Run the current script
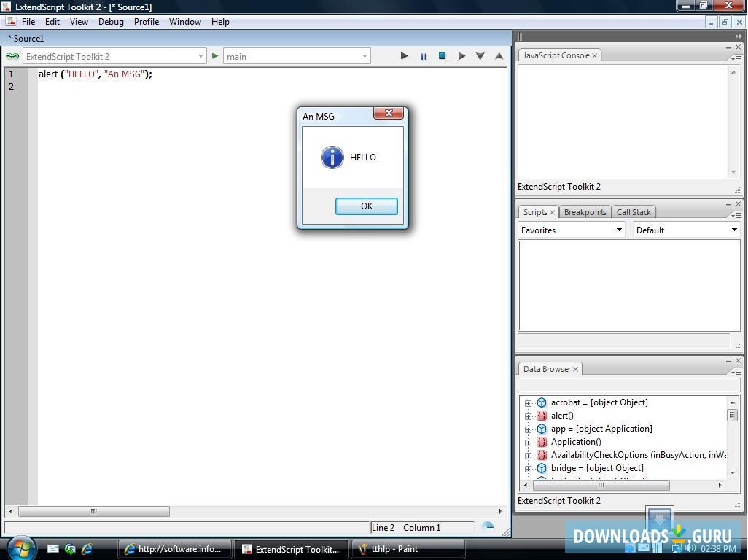The height and width of the screenshot is (560, 748). click(x=405, y=55)
